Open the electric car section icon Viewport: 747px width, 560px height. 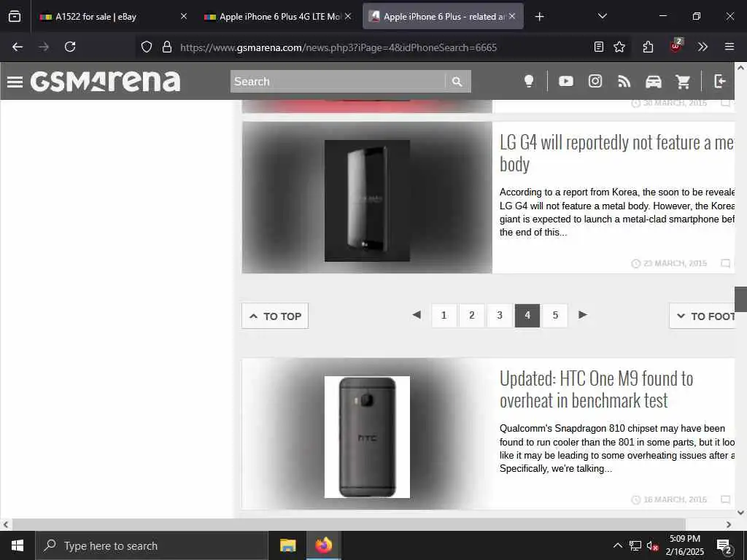point(653,82)
